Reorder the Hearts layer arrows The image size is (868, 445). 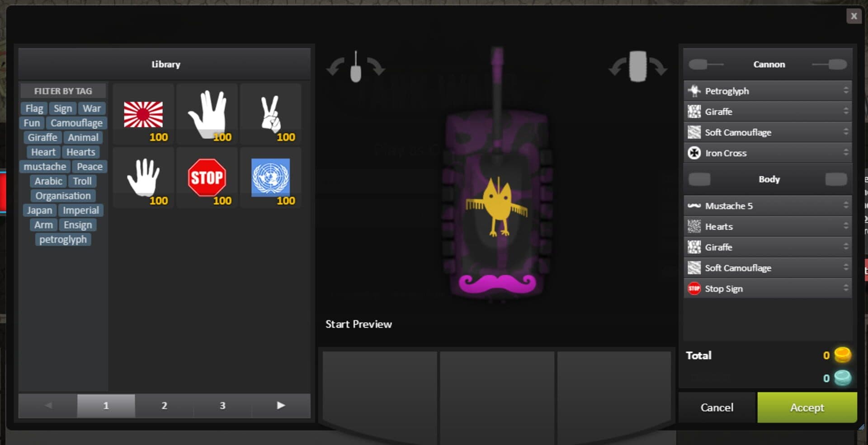coord(845,226)
